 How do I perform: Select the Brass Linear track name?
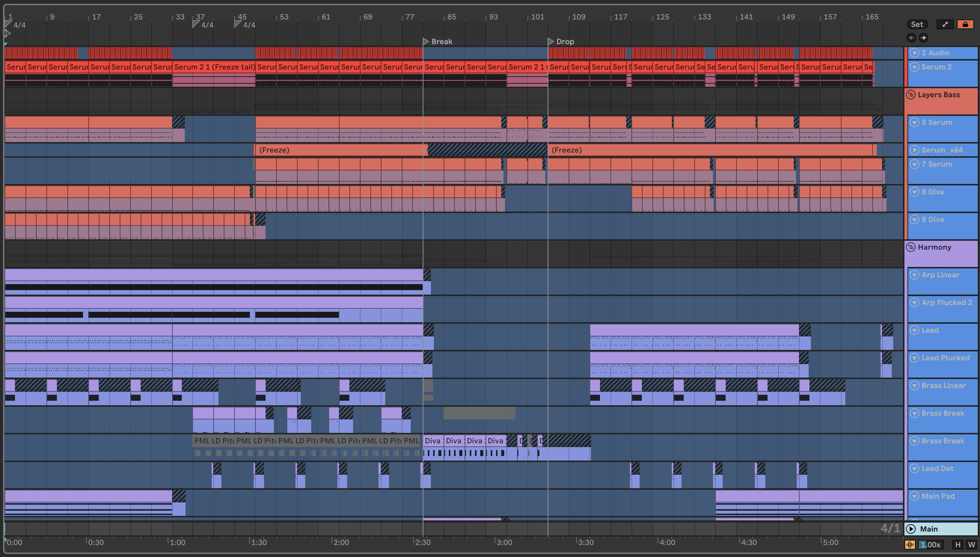pyautogui.click(x=943, y=386)
